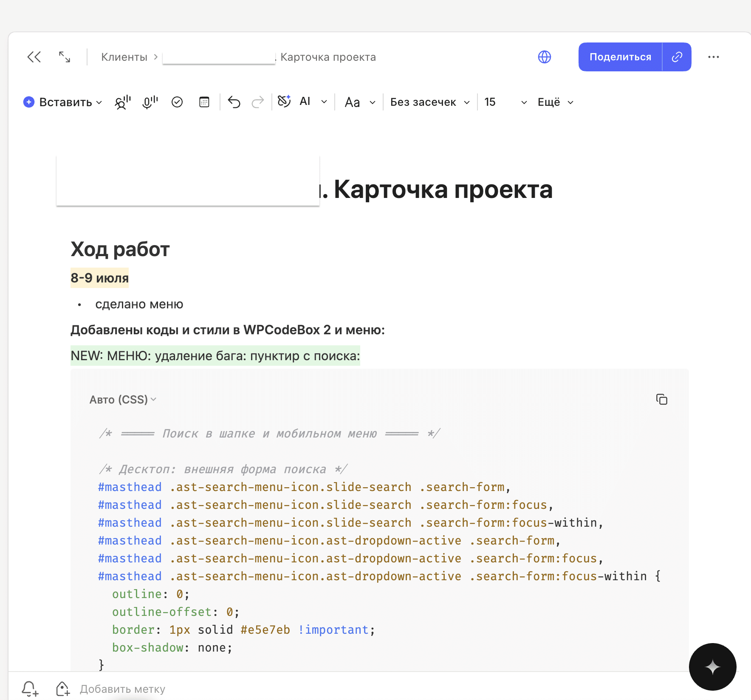751x700 pixels.
Task: Click the Поиск в шапке и мобильном меню comment
Action: tap(270, 434)
